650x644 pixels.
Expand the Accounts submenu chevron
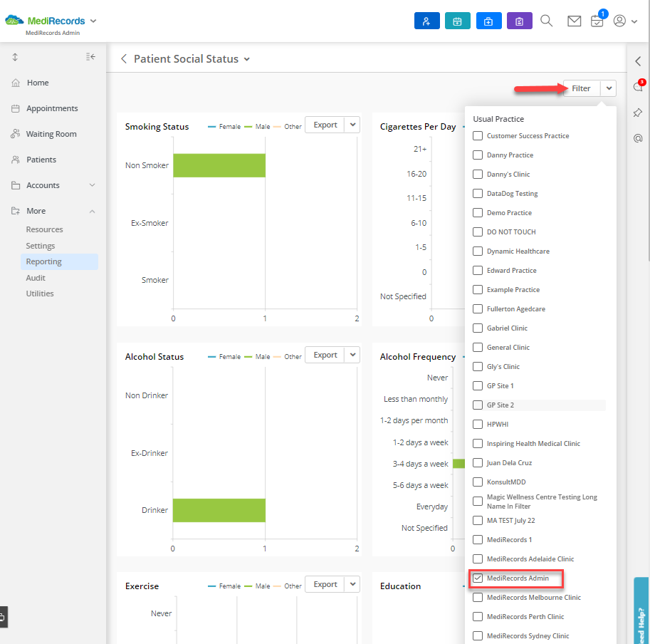click(x=92, y=185)
